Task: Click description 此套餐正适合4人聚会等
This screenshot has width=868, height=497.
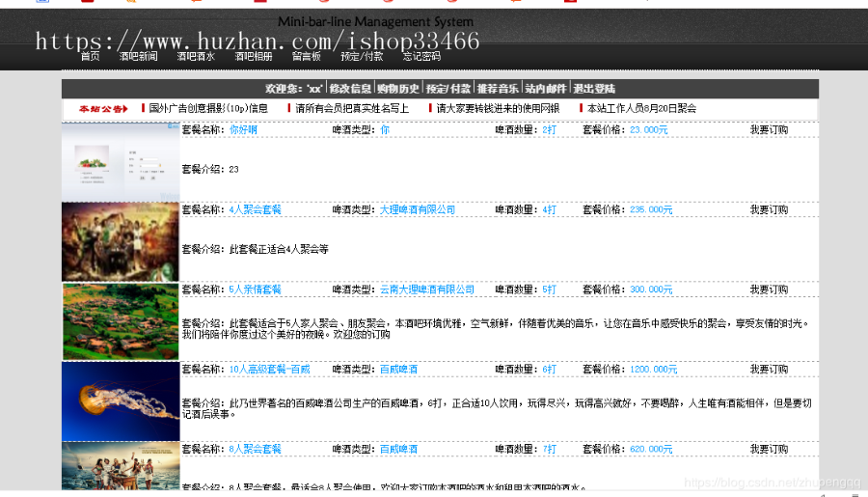Action: pyautogui.click(x=279, y=249)
